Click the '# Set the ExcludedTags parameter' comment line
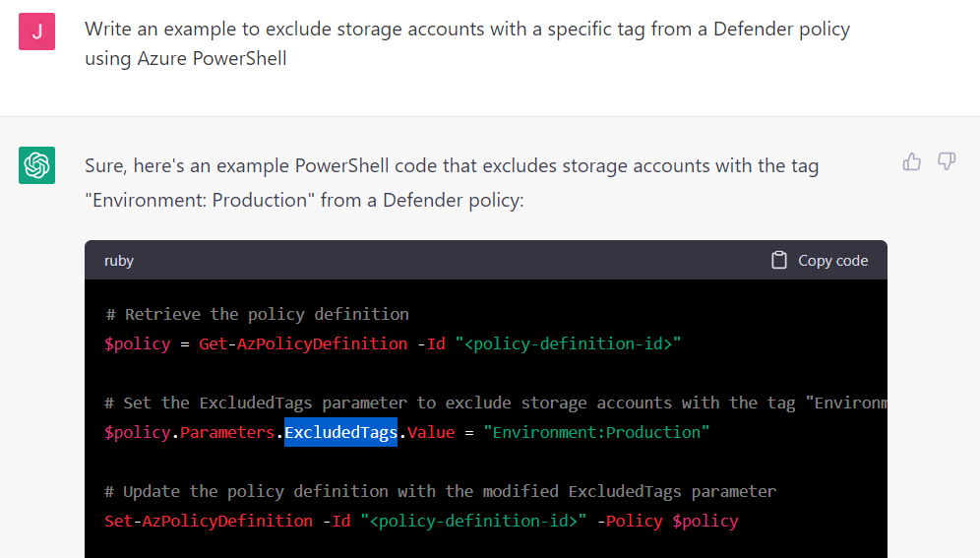The image size is (980, 558). pyautogui.click(x=496, y=403)
